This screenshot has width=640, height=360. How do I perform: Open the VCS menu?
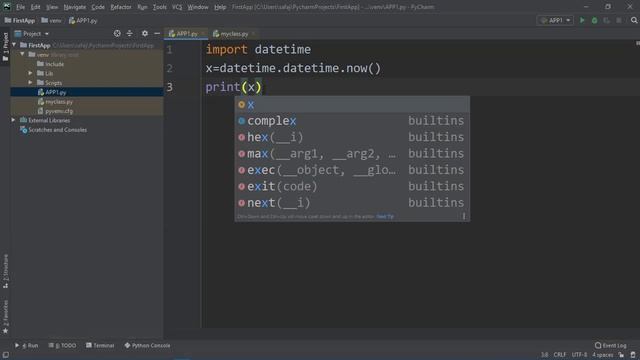click(x=177, y=7)
